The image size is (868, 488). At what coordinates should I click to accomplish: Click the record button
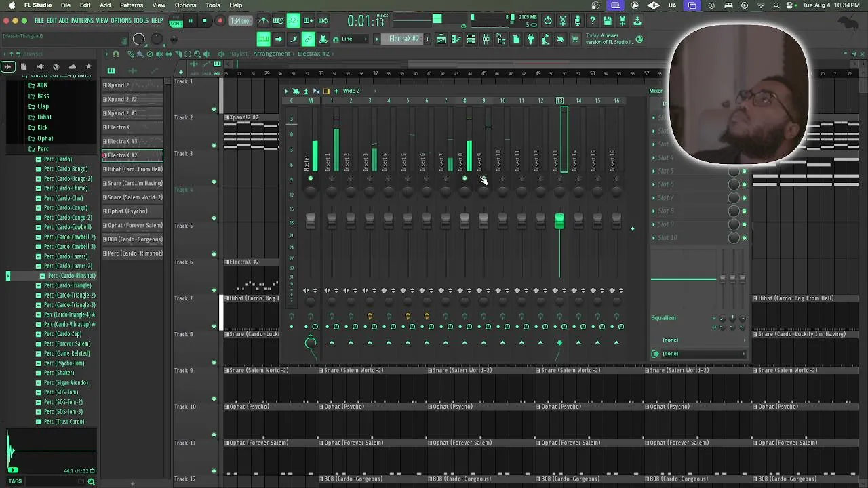[x=220, y=21]
